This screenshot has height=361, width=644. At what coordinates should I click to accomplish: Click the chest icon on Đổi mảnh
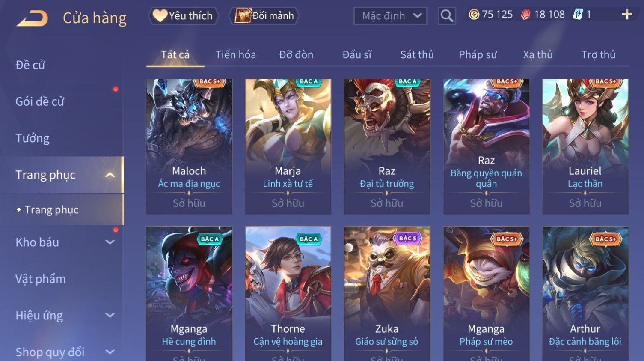[x=243, y=16]
